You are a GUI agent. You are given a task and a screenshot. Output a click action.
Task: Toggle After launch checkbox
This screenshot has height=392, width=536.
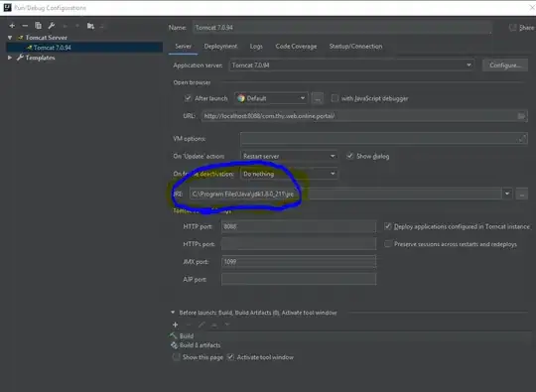188,98
